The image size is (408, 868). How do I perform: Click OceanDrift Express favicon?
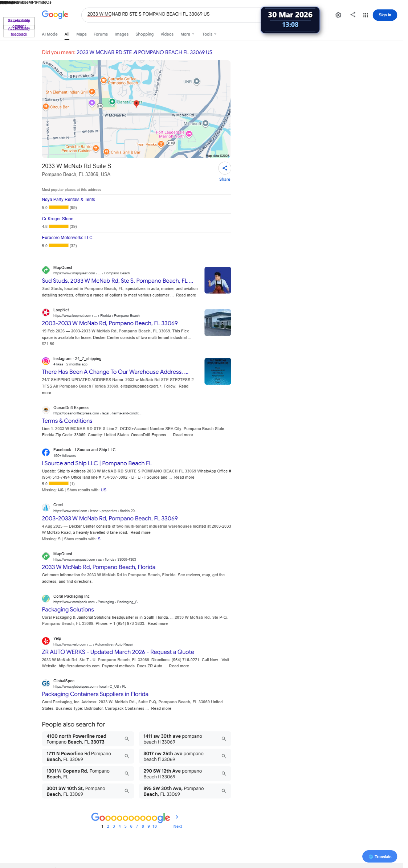[x=46, y=410]
